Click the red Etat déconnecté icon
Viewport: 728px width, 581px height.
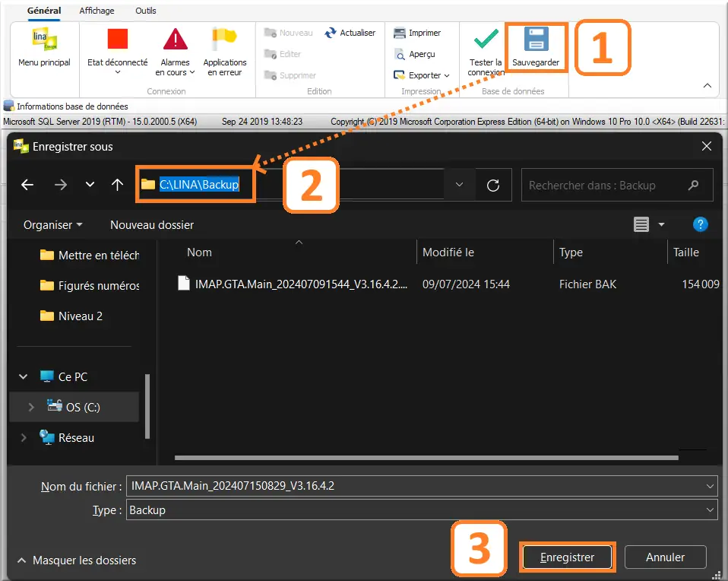(x=118, y=39)
